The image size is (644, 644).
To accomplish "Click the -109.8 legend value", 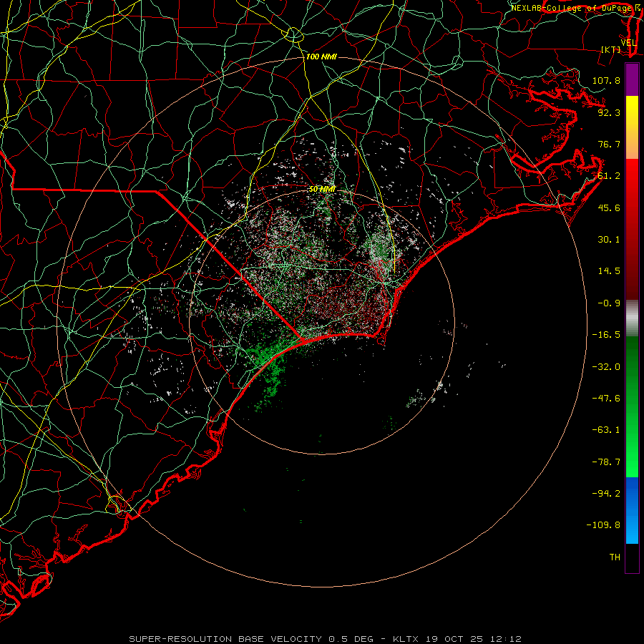I will coord(603,525).
